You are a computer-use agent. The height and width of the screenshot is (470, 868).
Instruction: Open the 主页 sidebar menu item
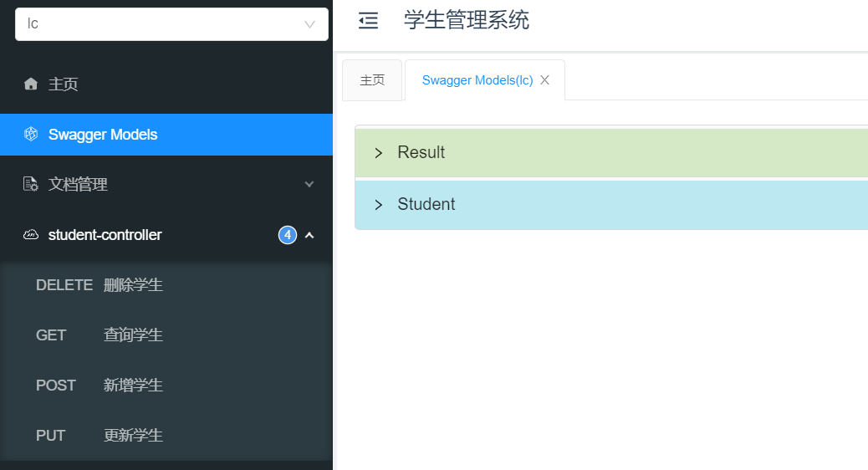[x=166, y=84]
